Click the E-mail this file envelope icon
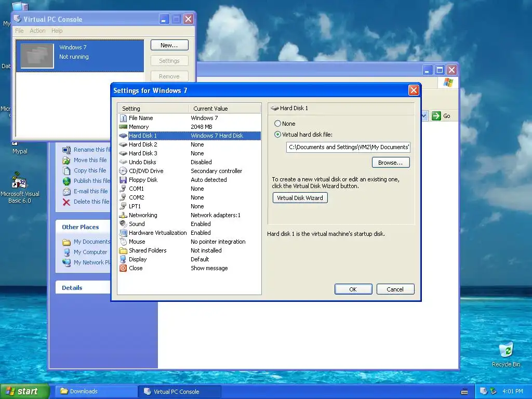The image size is (532, 399). pos(66,192)
